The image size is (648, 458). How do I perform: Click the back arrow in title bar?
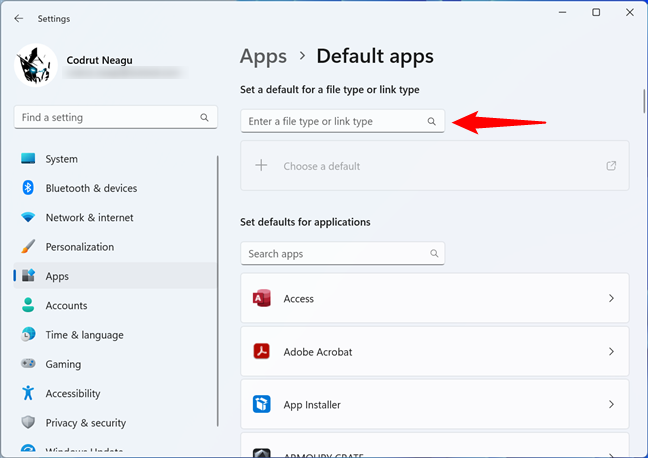(x=18, y=18)
